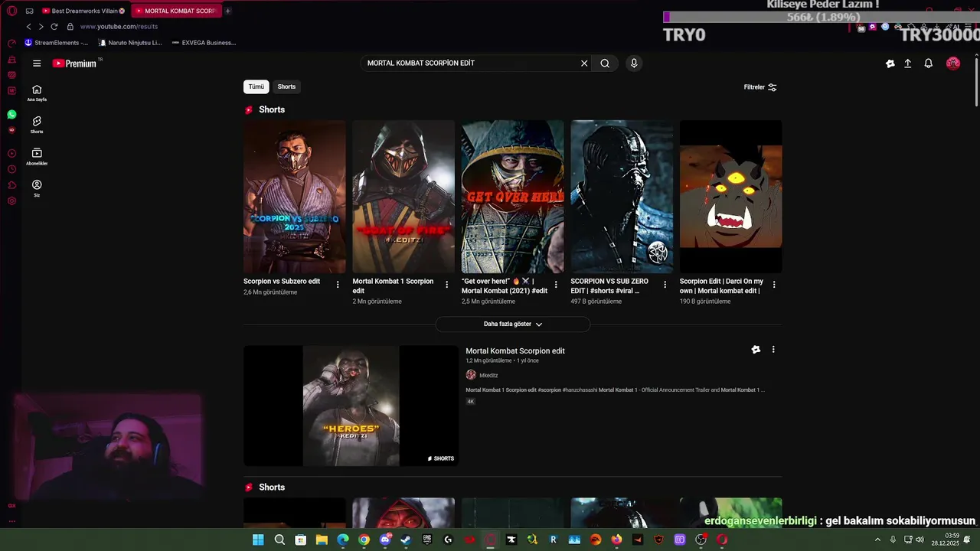Screen dimensions: 980x551
Task: Open WhatsApp in Opera sidebar
Action: [11, 115]
